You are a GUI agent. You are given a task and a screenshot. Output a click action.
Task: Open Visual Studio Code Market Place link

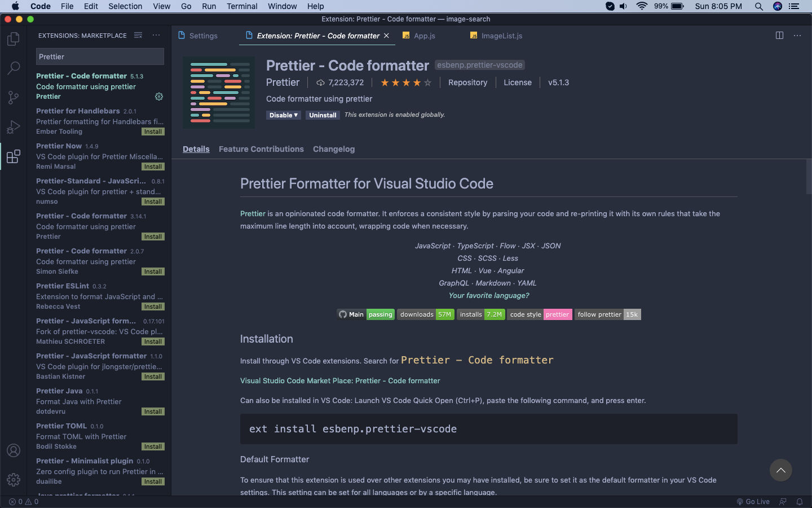tap(340, 380)
